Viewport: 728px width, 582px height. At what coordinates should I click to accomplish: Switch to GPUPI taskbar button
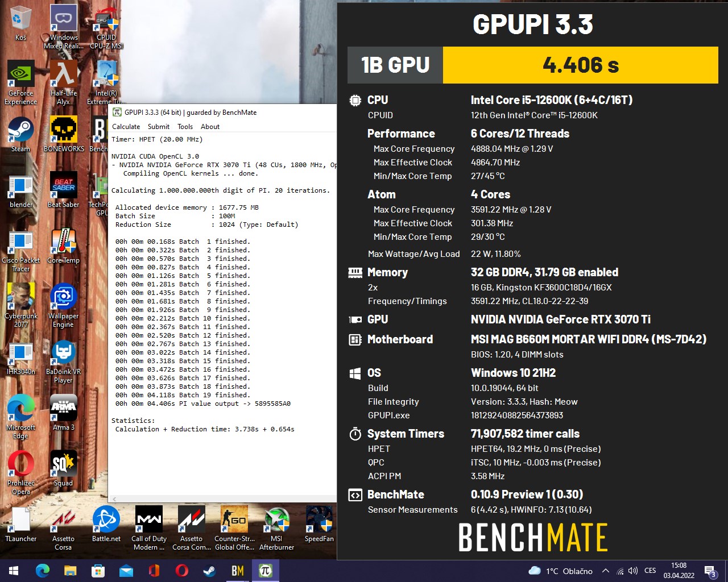click(265, 571)
